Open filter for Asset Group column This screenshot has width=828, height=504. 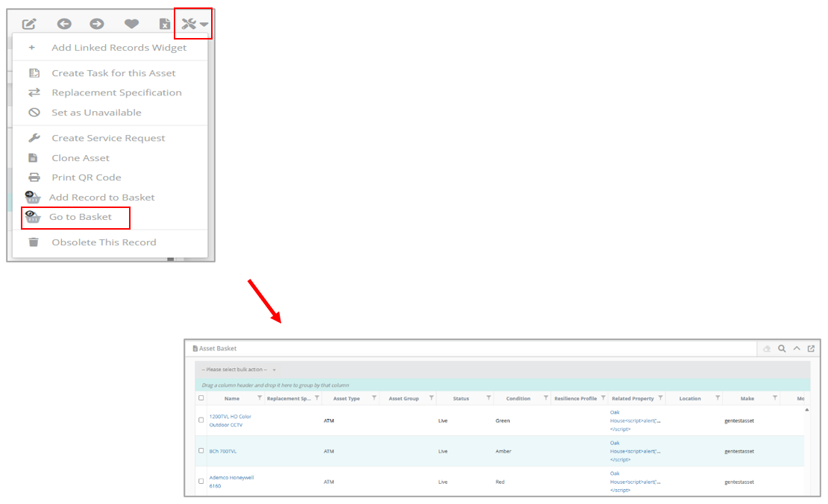[x=431, y=398]
